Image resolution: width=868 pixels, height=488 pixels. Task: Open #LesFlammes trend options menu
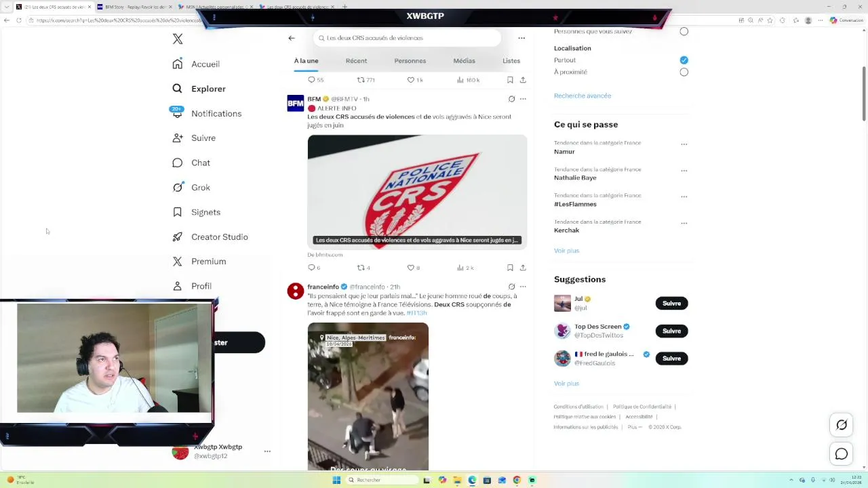click(684, 197)
